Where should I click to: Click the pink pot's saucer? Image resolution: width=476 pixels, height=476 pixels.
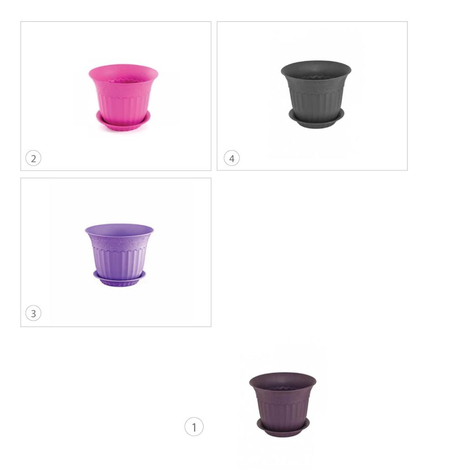pos(123,120)
